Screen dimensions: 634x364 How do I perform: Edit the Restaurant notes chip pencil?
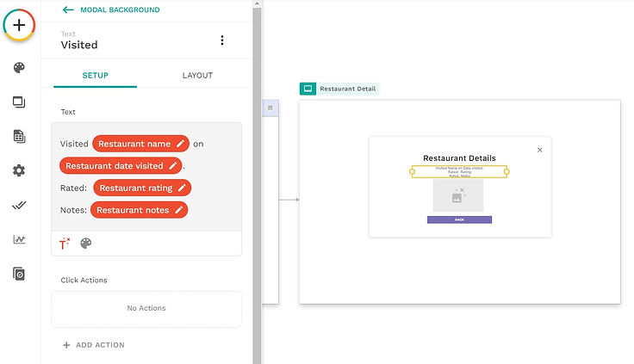(178, 210)
